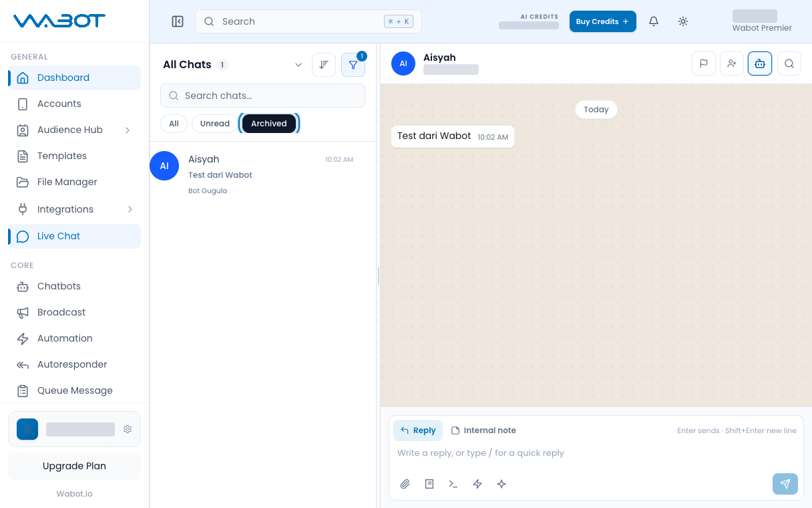The height and width of the screenshot is (508, 812).
Task: Select the Archived filter pill
Action: click(x=269, y=124)
